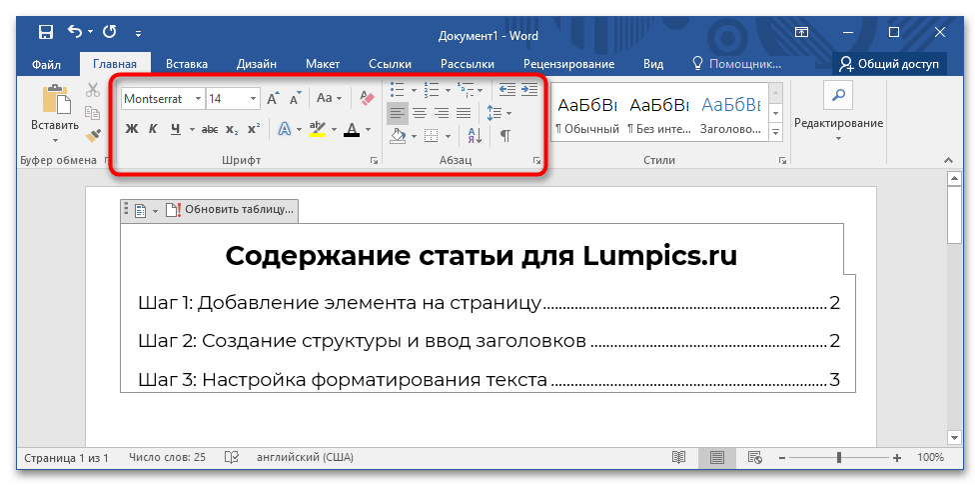The height and width of the screenshot is (486, 980).
Task: Click the Format Painter brush icon
Action: tap(93, 133)
